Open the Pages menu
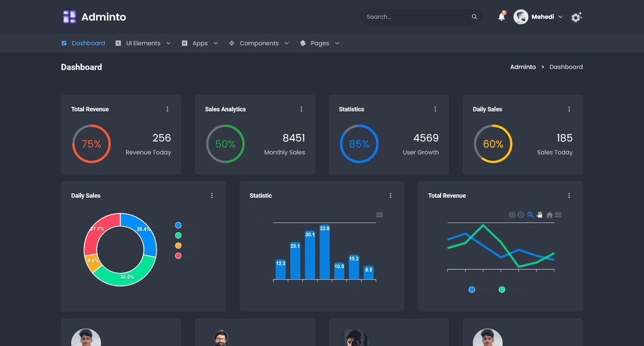This screenshot has height=346, width=644. pyautogui.click(x=319, y=43)
